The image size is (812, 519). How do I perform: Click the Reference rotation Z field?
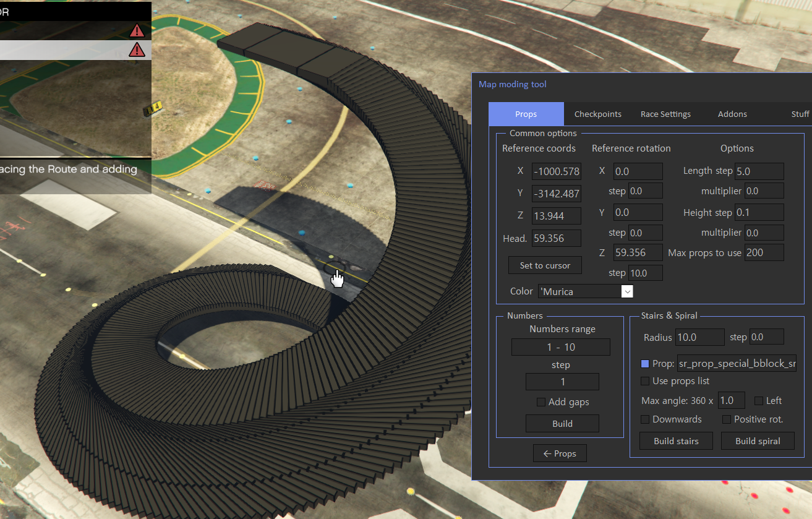[x=638, y=252]
